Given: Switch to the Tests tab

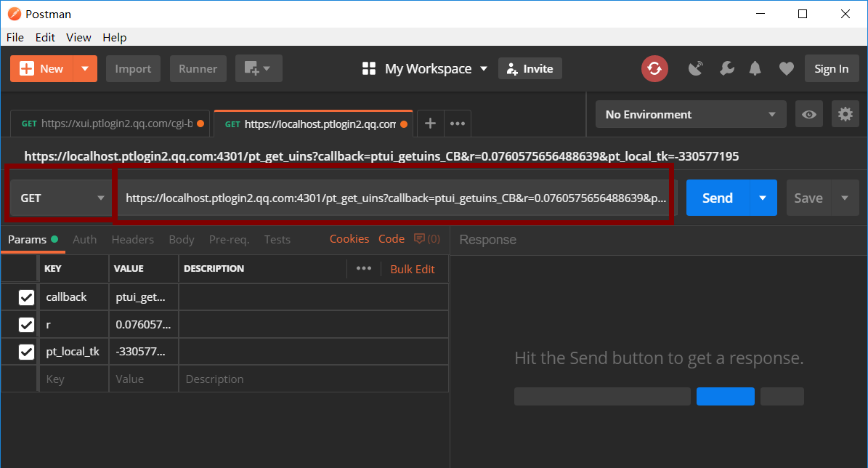Looking at the screenshot, I should (x=277, y=239).
